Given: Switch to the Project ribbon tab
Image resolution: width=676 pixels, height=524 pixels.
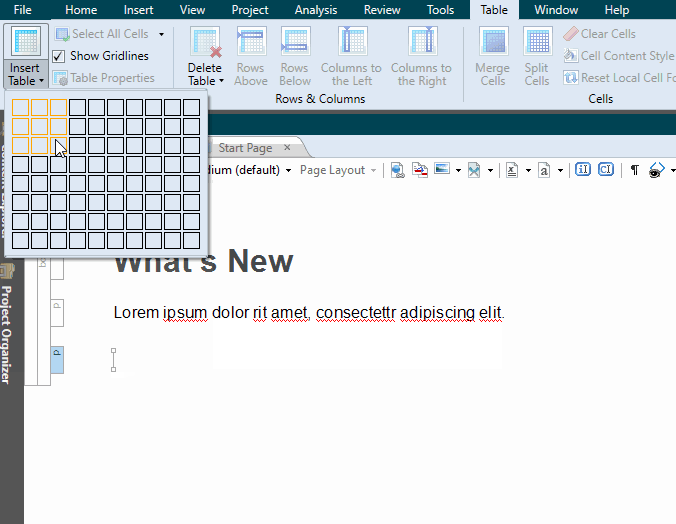Looking at the screenshot, I should 250,9.
